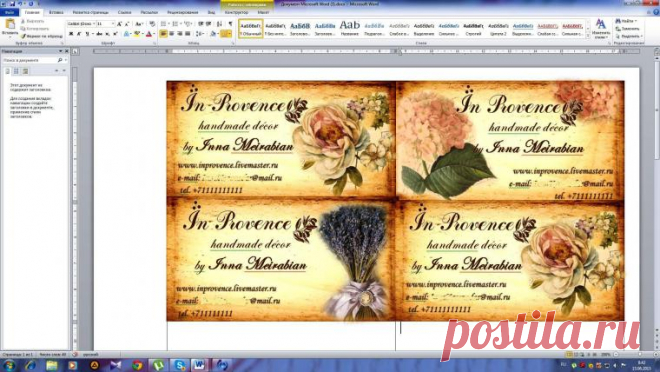Toggle the show paragraph marks button
Viewport: 660px width, 372px height.
230,24
